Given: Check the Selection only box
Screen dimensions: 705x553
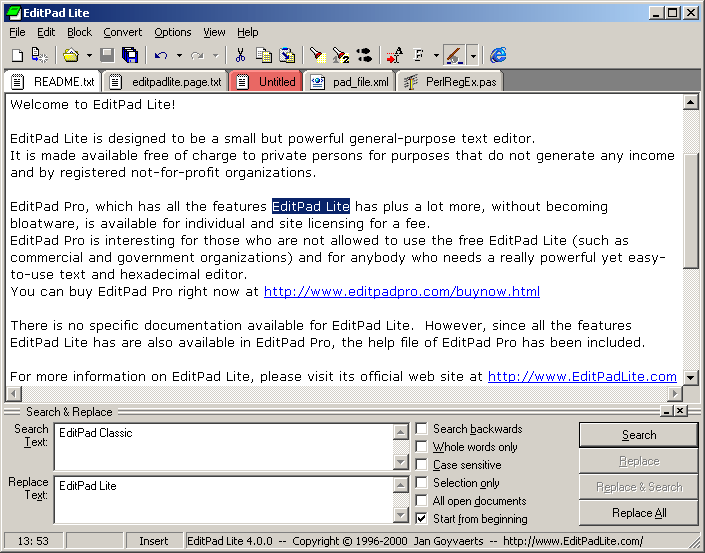Looking at the screenshot, I should (421, 482).
